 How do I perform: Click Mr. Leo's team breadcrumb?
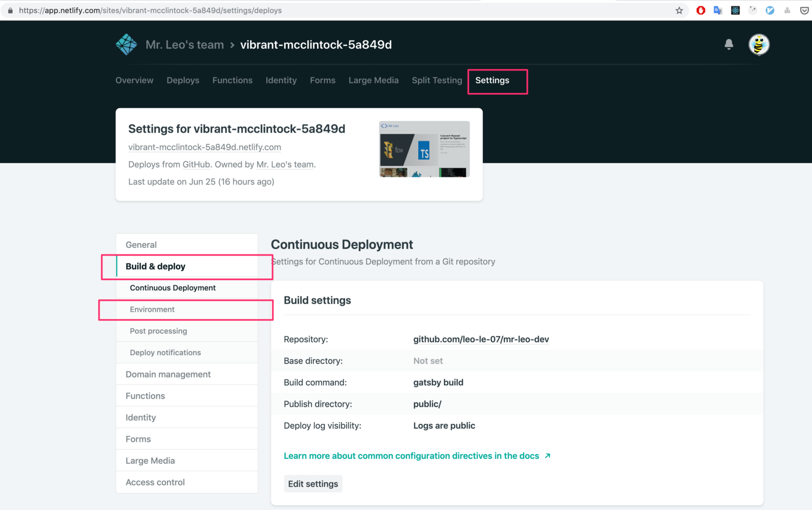[x=185, y=45]
